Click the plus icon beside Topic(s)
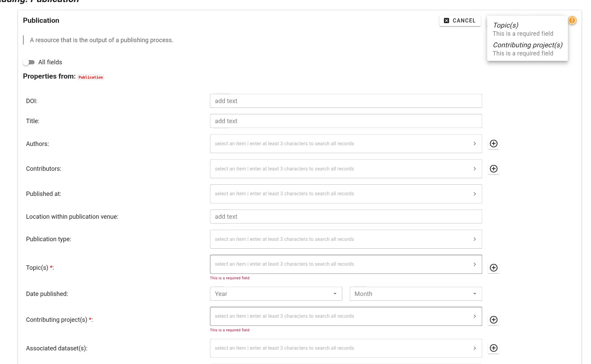591x364 pixels. coord(494,268)
